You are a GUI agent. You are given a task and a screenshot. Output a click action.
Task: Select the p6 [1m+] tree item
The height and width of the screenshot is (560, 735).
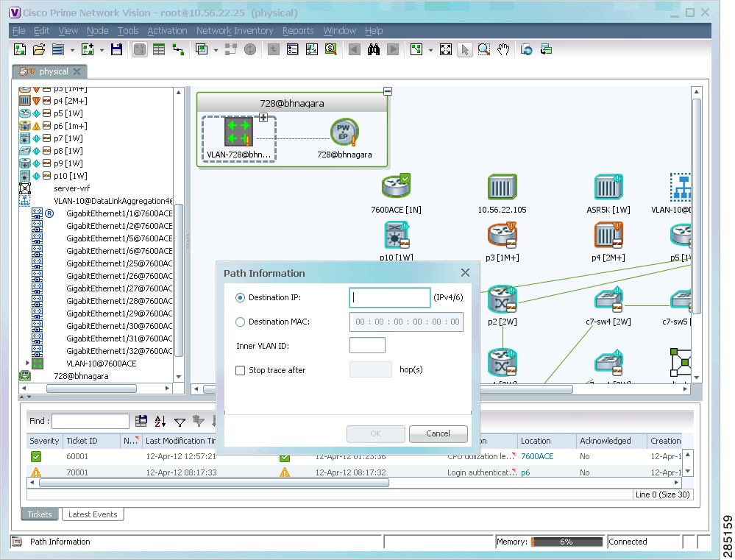click(71, 126)
